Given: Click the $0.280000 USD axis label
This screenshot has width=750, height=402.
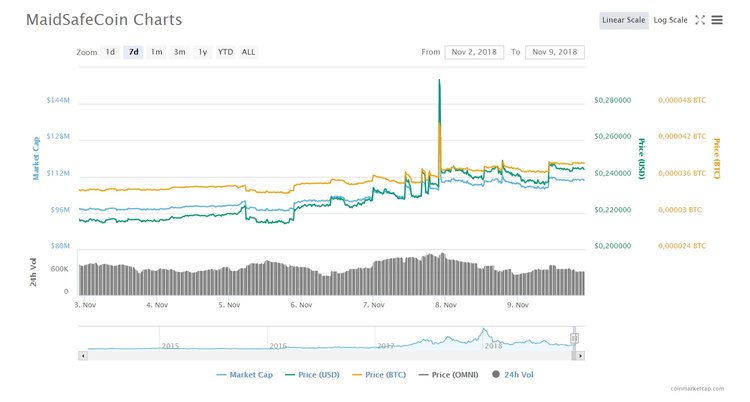Looking at the screenshot, I should coord(613,100).
